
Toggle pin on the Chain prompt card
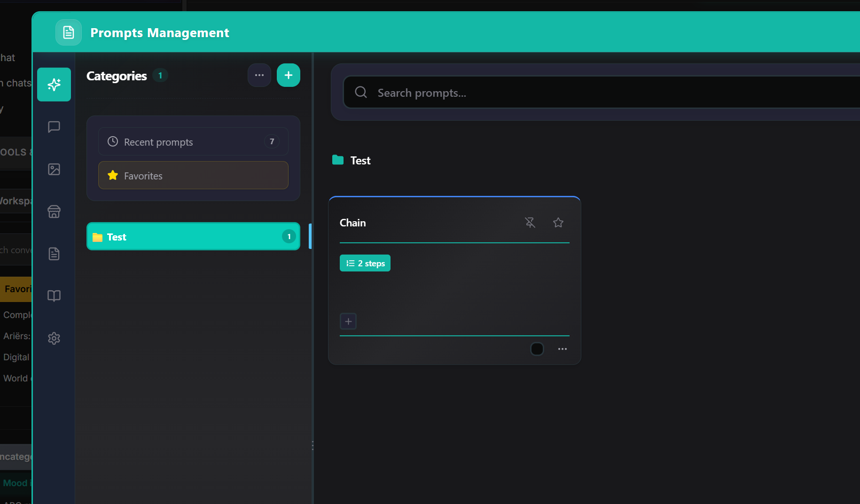tap(530, 223)
